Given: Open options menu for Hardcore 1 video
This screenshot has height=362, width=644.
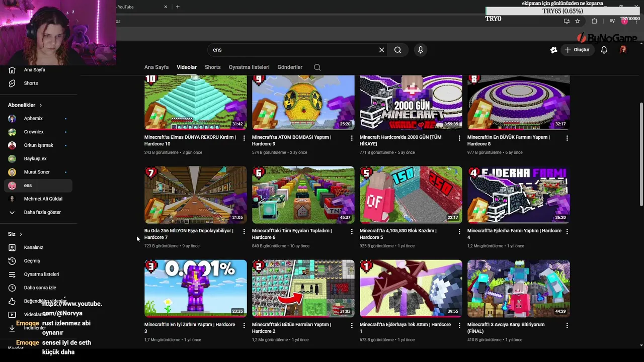Looking at the screenshot, I should click(459, 325).
